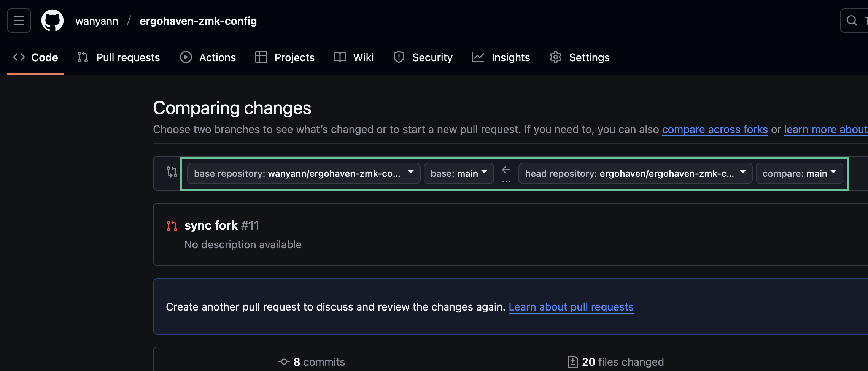Expand the head repository dropdown
The image size is (868, 371).
point(635,173)
